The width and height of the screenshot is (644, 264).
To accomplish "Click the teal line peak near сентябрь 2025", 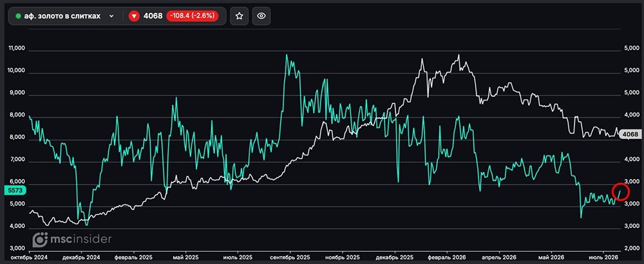I will pos(287,55).
